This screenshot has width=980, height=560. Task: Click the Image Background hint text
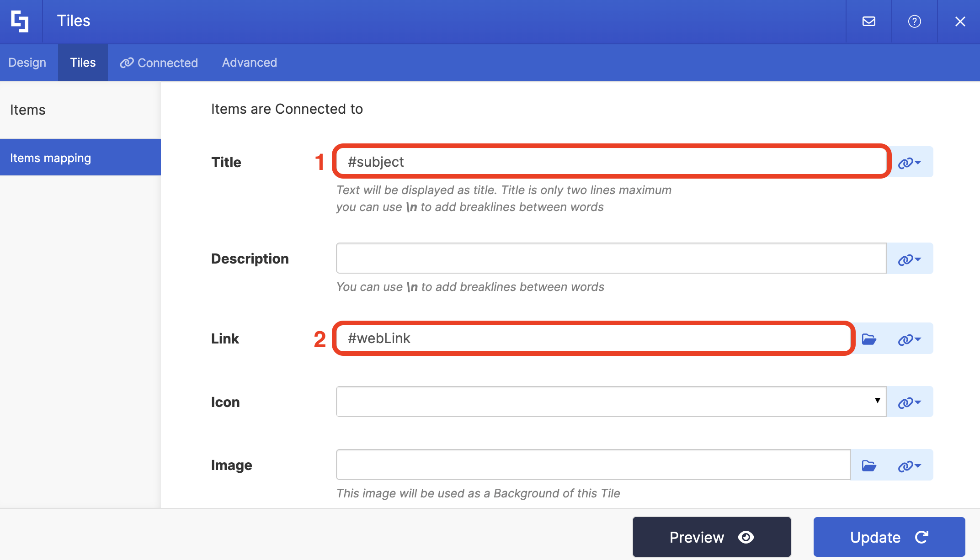(x=478, y=493)
